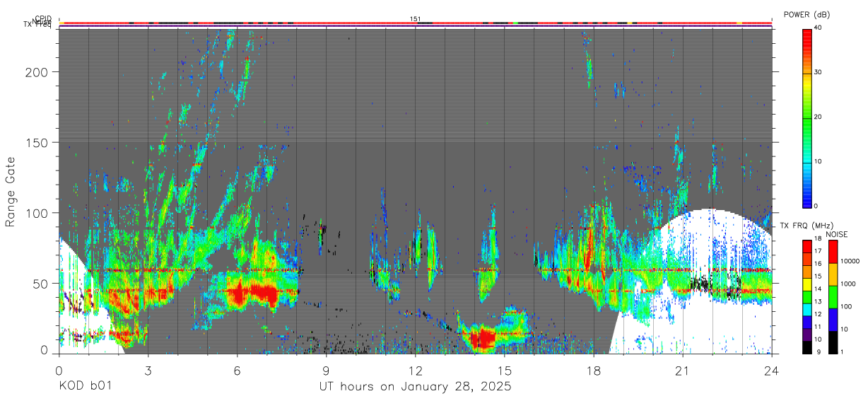The image size is (868, 401).
Task: Click the yellow segment of TX FRQ bar
Action: point(807,284)
